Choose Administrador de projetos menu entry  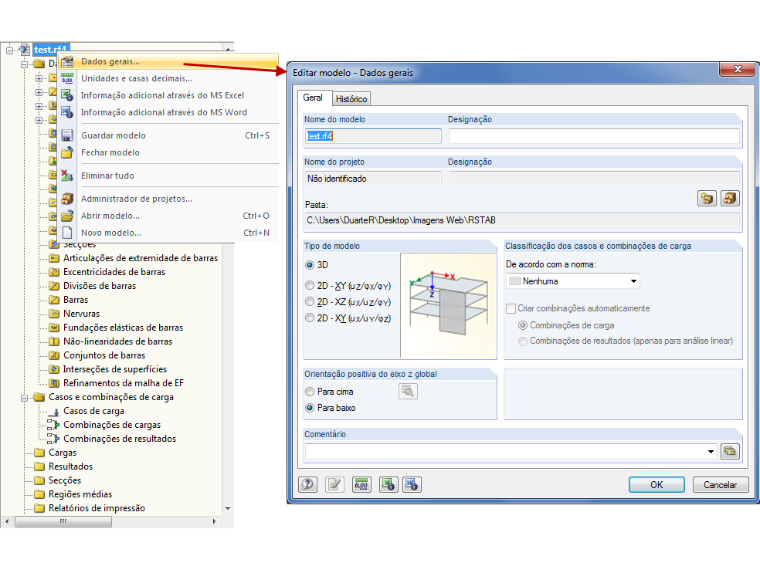136,199
